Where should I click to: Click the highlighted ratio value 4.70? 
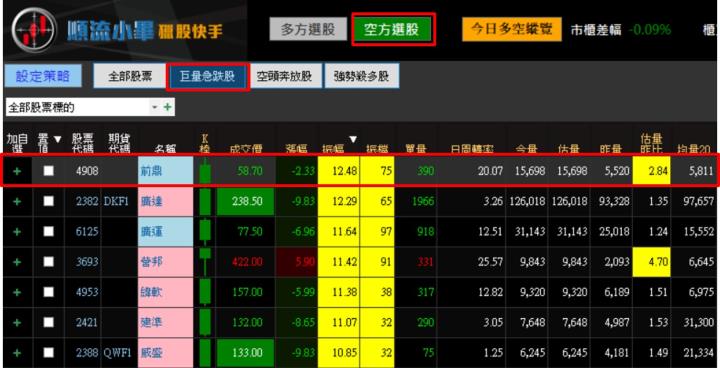pyautogui.click(x=651, y=262)
